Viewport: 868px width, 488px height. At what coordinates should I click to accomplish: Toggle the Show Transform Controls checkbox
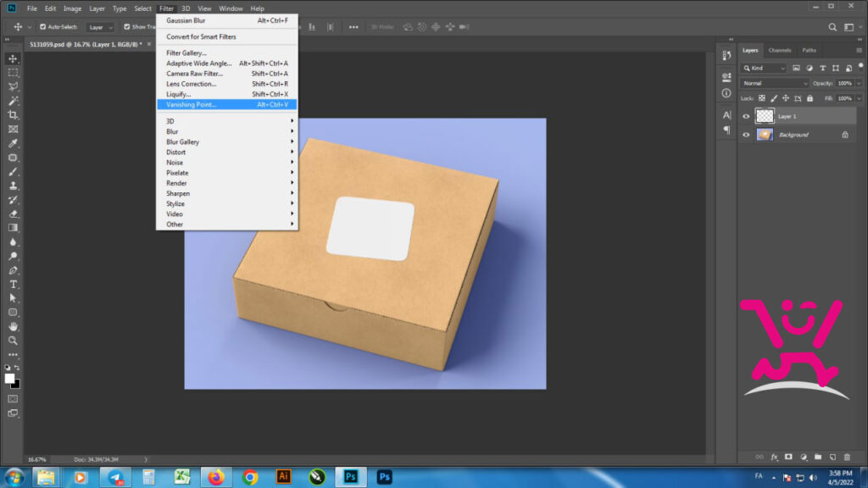coord(127,26)
